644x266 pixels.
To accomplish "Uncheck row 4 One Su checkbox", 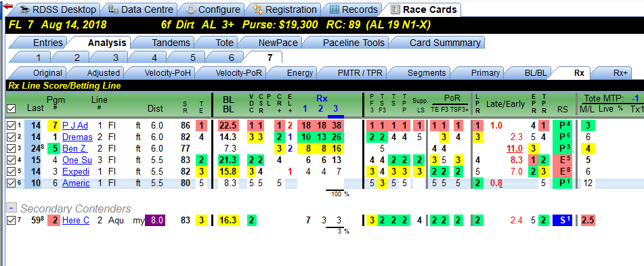I will click(12, 160).
